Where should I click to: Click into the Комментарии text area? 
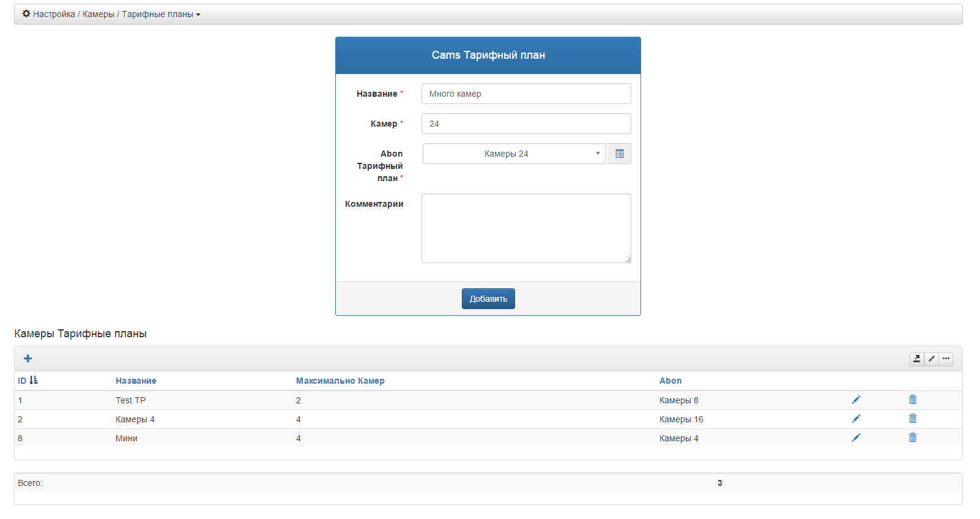tap(526, 228)
